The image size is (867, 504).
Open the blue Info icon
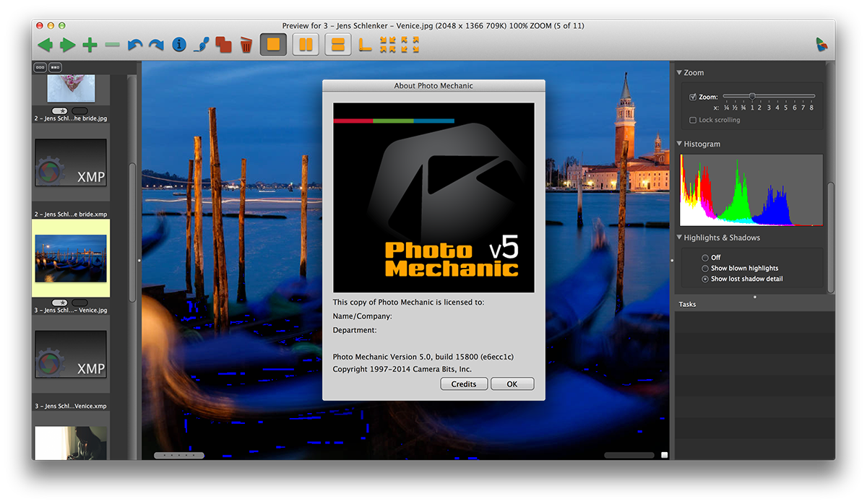(179, 45)
